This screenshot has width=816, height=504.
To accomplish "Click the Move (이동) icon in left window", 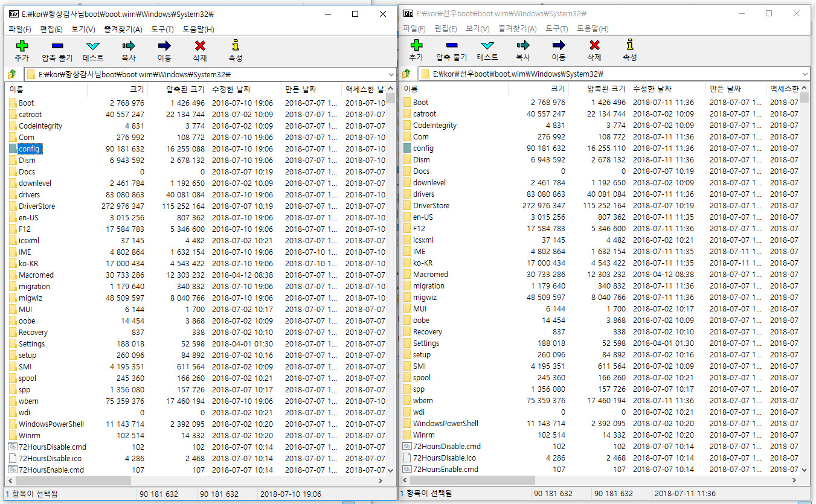I will 164,46.
